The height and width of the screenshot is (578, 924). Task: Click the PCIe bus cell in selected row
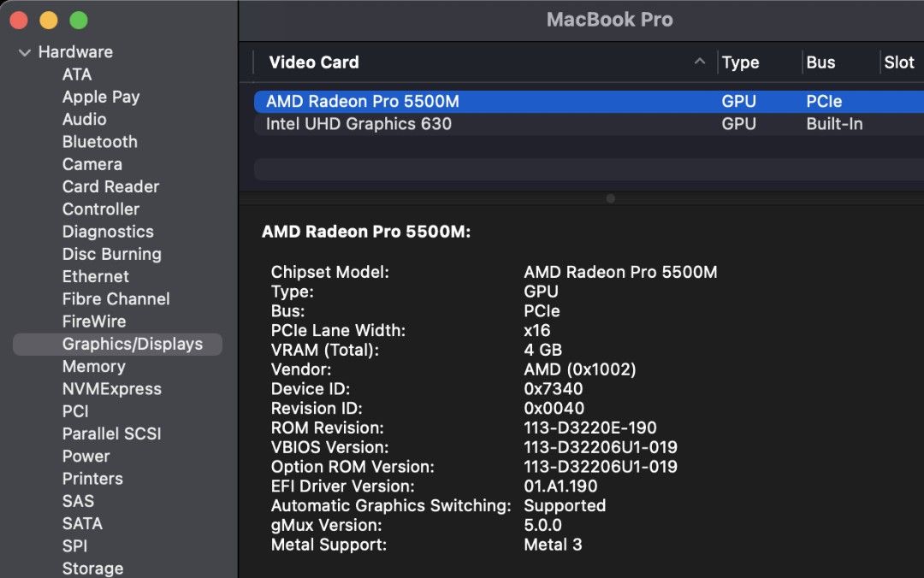tap(824, 102)
